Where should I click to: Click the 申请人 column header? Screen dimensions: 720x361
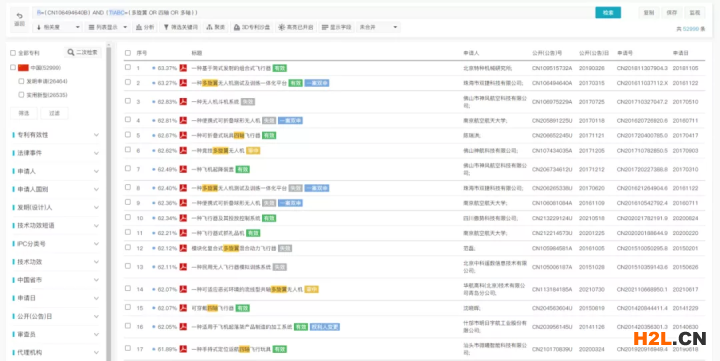471,53
